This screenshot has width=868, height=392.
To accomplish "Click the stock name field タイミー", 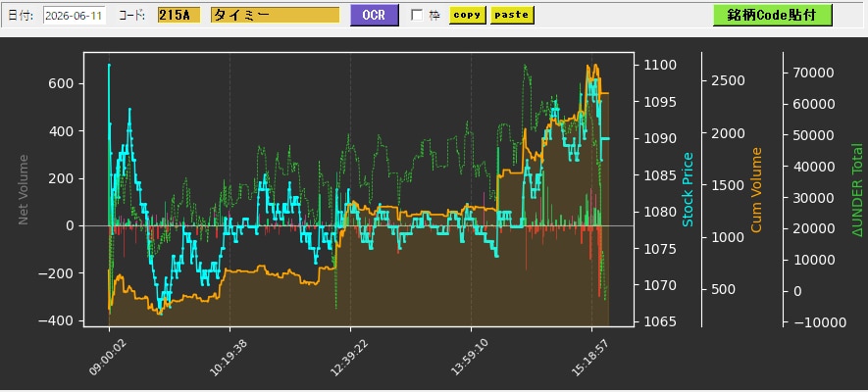I will point(276,16).
